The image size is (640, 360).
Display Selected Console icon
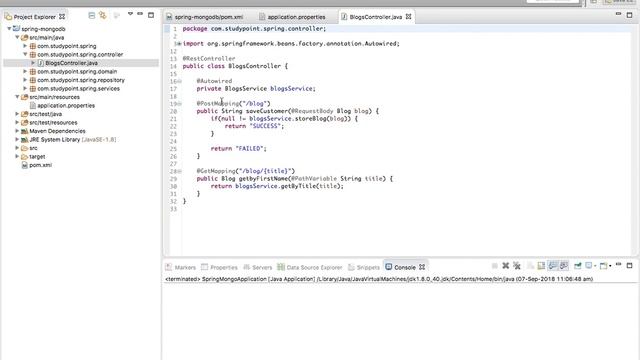tap(589, 266)
